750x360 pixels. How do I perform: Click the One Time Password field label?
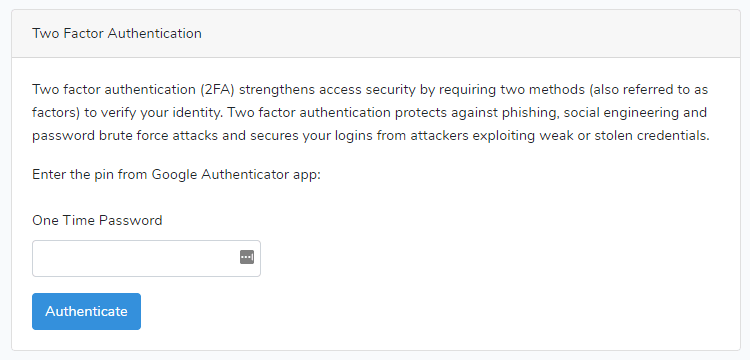97,220
